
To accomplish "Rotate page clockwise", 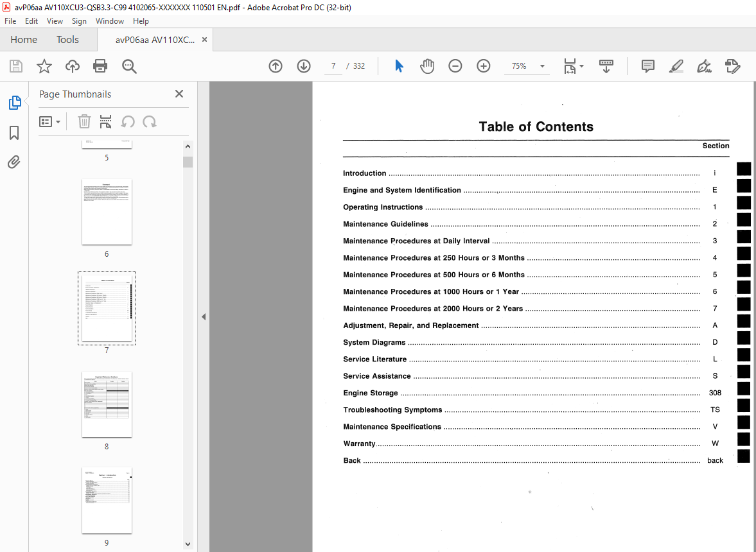I will [150, 121].
